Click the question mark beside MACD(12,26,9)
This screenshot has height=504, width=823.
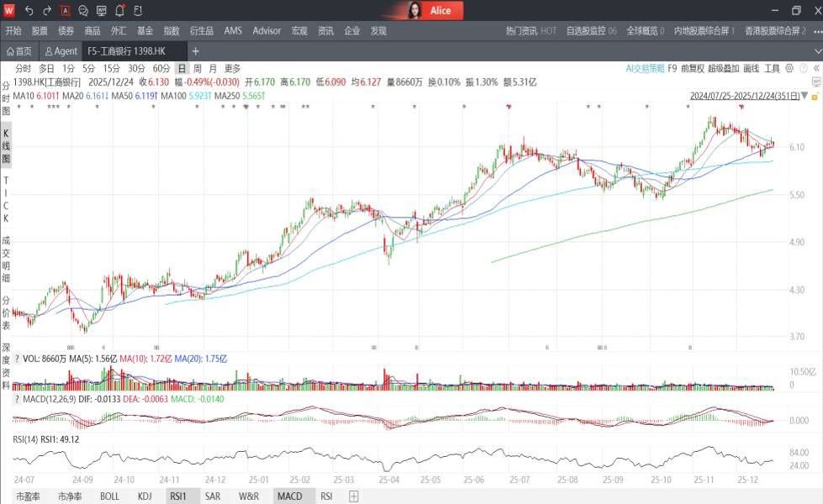[x=17, y=398]
